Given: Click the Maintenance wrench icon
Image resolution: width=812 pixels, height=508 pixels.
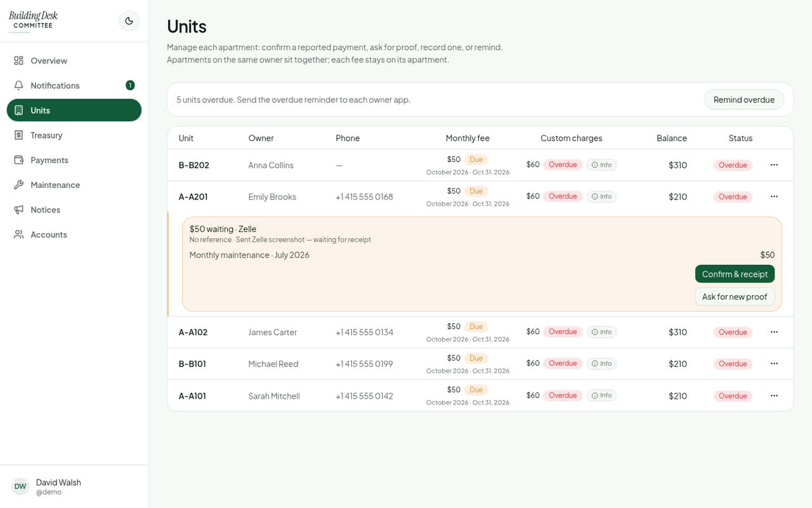Looking at the screenshot, I should (x=19, y=185).
